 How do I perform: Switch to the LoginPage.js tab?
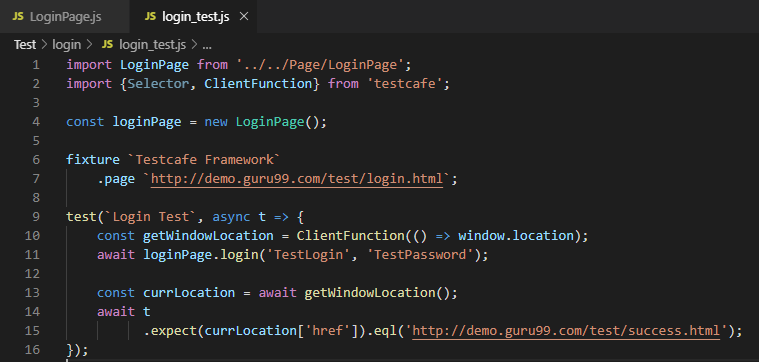click(x=65, y=16)
